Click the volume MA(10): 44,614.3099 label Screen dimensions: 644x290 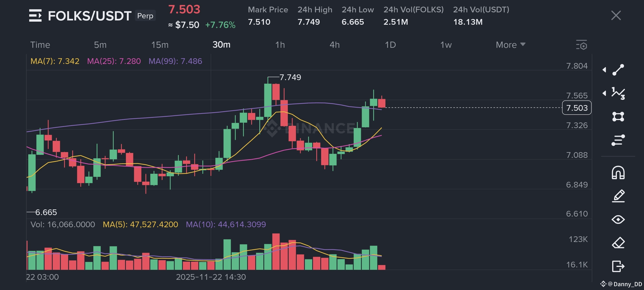coord(226,224)
